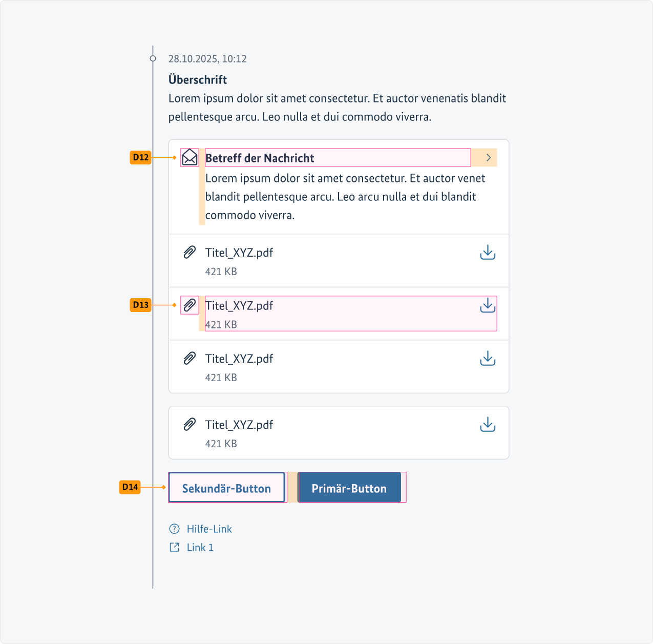Click the D14 annotation badge

[130, 487]
